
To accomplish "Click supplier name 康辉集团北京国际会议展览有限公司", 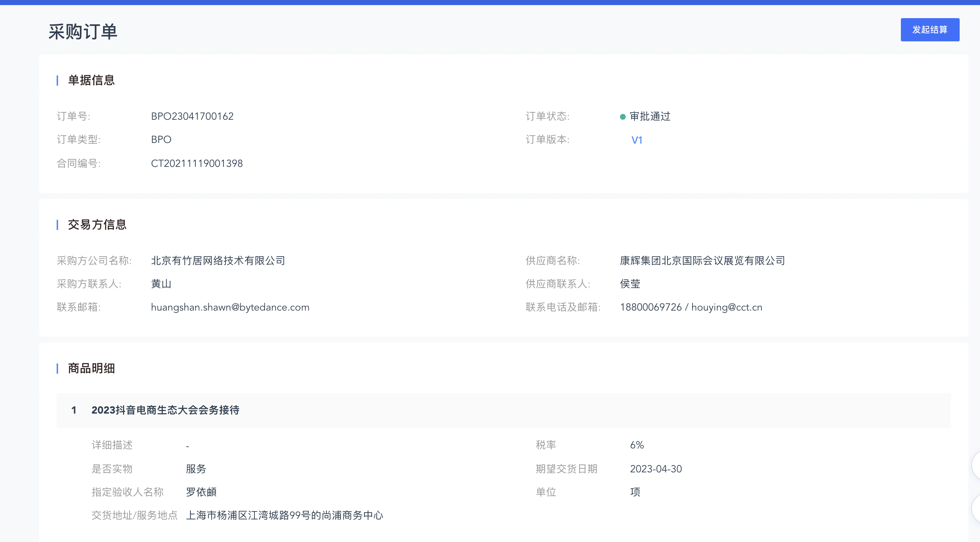I will click(702, 260).
